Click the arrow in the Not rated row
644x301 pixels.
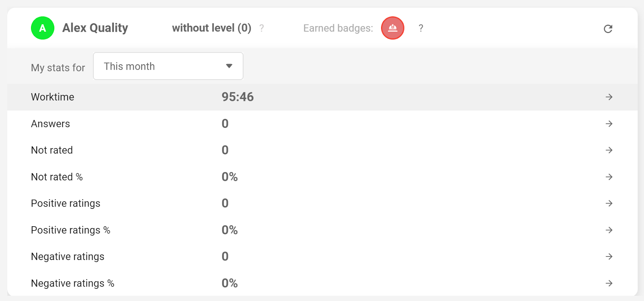(609, 150)
